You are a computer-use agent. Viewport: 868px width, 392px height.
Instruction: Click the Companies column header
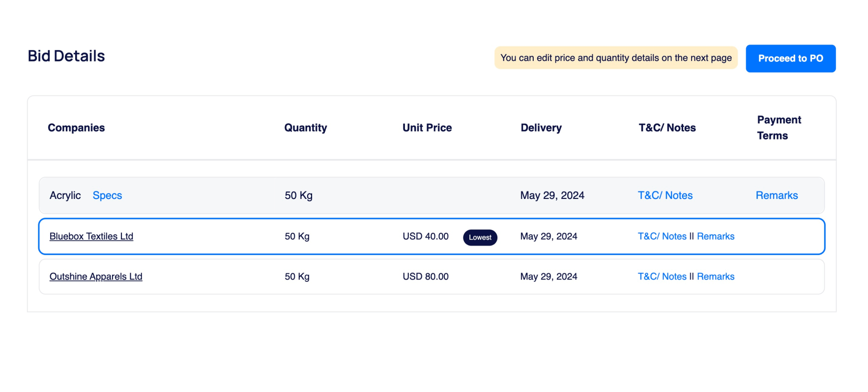point(76,128)
